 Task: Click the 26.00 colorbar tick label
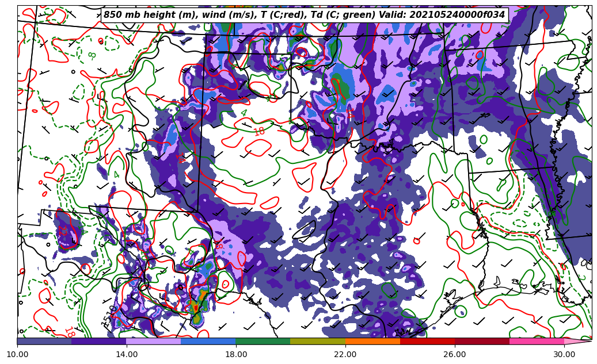coord(455,354)
